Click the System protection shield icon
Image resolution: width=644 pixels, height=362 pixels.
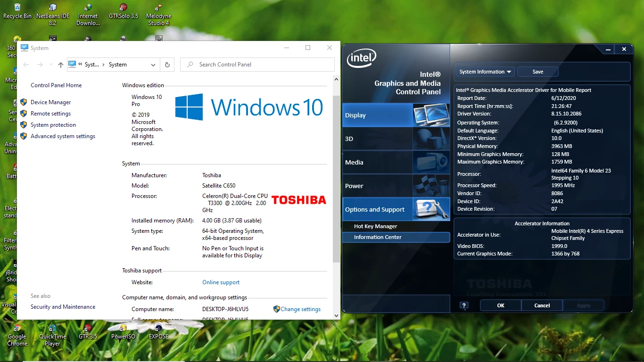point(24,125)
